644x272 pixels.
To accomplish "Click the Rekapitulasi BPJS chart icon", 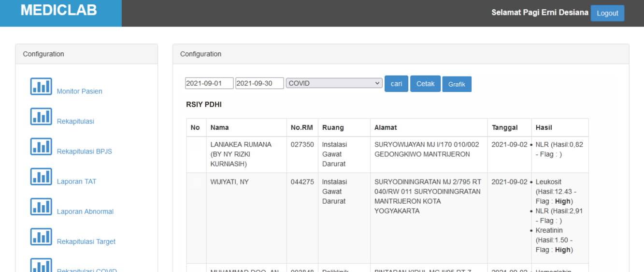I will [x=41, y=147].
